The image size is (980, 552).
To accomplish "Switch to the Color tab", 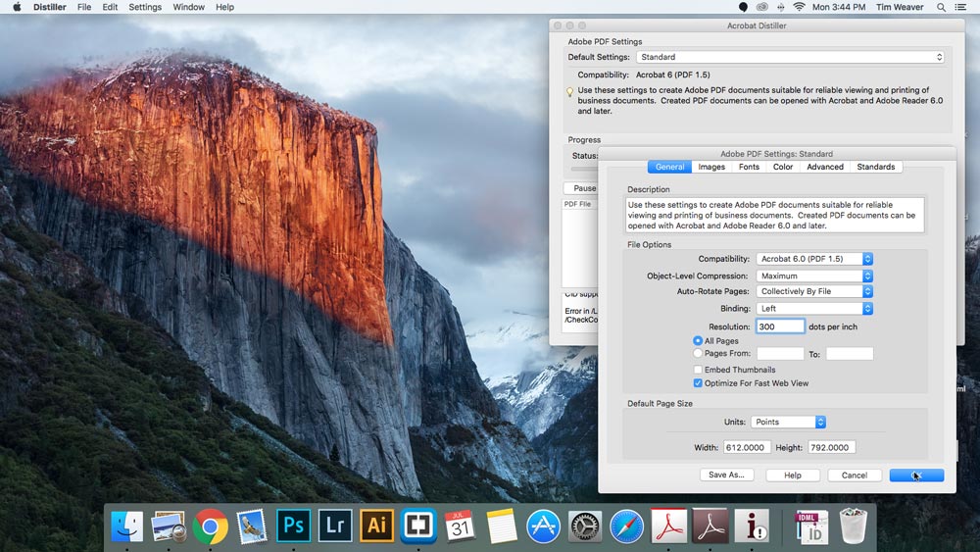I will (x=782, y=167).
